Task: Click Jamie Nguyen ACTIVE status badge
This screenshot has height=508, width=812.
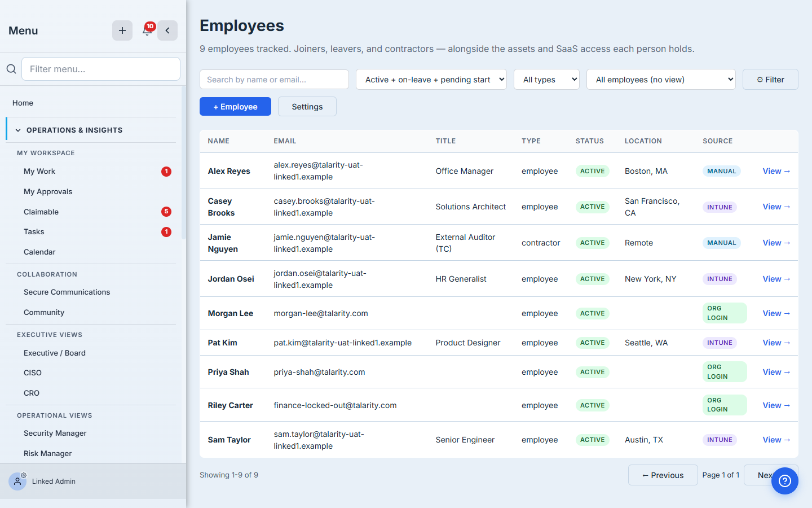Action: (593, 243)
